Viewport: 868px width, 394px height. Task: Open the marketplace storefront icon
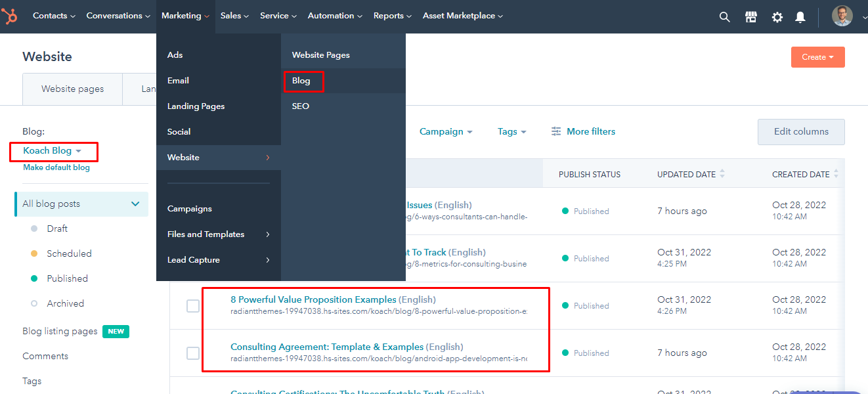point(751,17)
